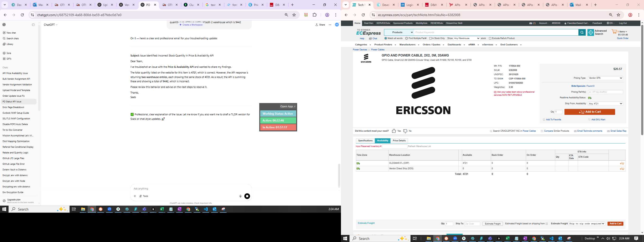644x242 pixels.
Task: Open Dashboards menu
Action: tap(456, 45)
